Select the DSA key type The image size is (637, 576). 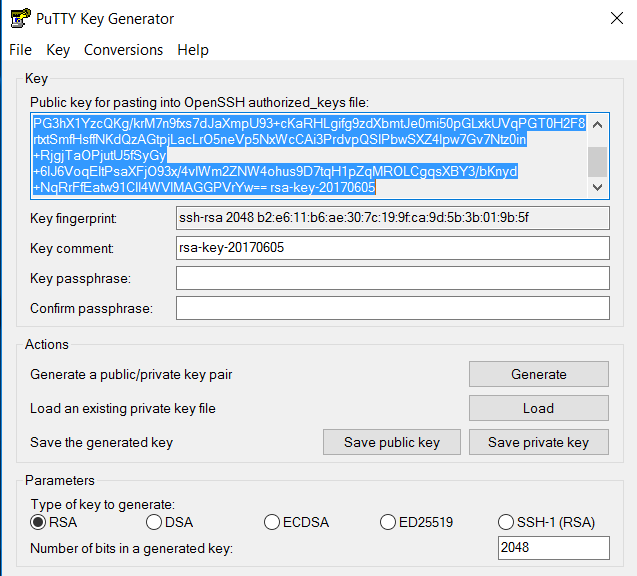169,522
